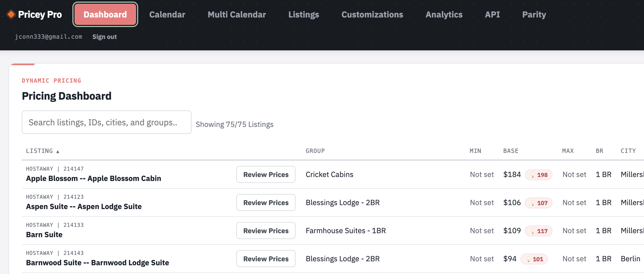Click the $94 base price value

pyautogui.click(x=510, y=259)
